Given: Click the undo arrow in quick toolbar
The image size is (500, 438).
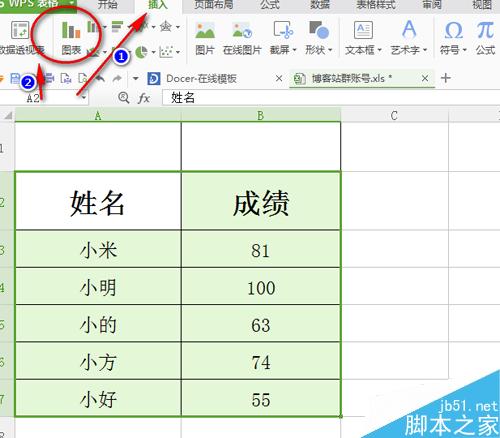Looking at the screenshot, I should tap(100, 79).
